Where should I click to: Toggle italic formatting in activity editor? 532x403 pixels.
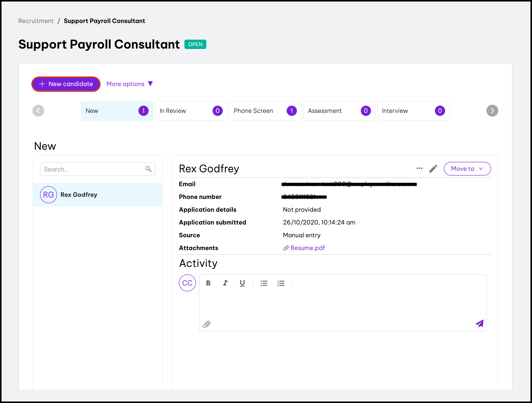pos(225,283)
